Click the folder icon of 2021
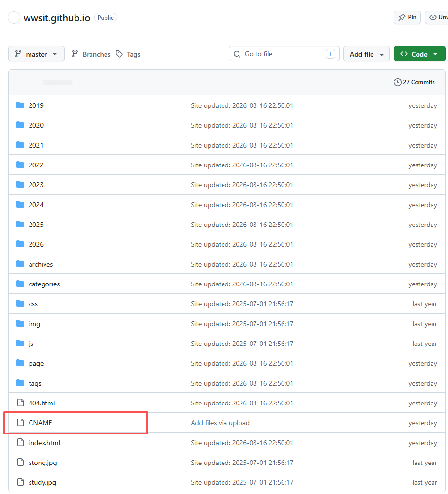448x494 pixels. tap(20, 145)
